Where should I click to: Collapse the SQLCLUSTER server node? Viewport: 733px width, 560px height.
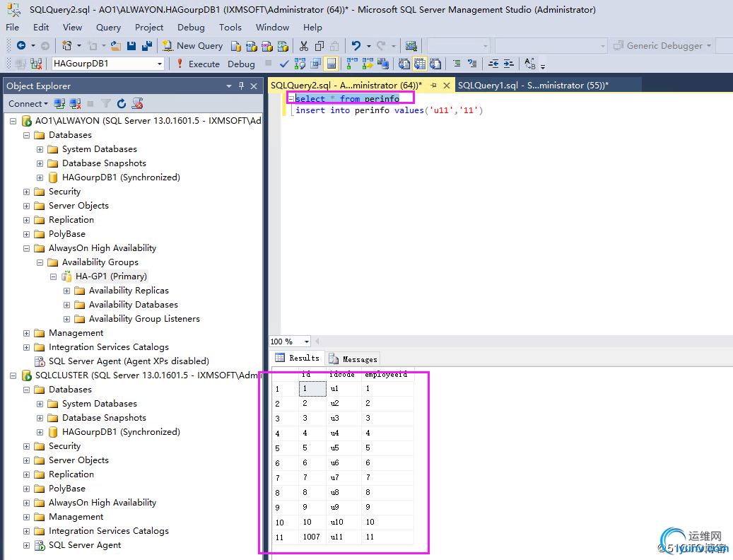coord(13,376)
